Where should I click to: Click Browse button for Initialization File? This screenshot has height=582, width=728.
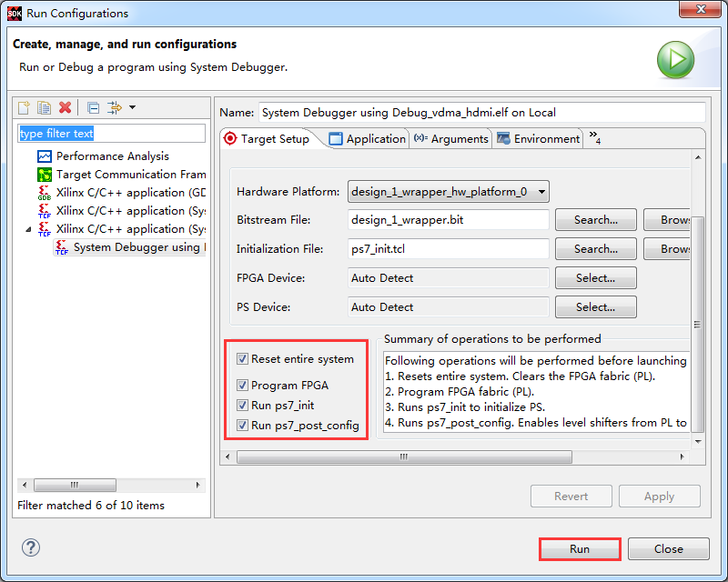point(667,249)
